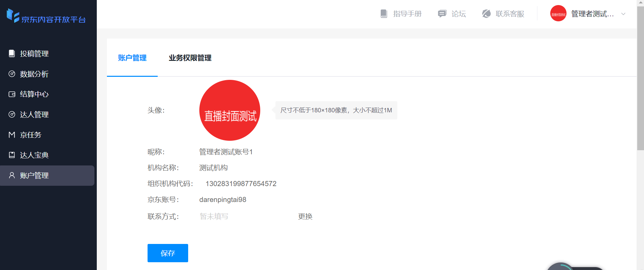Click the 京任务 M icon in sidebar
The width and height of the screenshot is (644, 270).
[x=12, y=135]
